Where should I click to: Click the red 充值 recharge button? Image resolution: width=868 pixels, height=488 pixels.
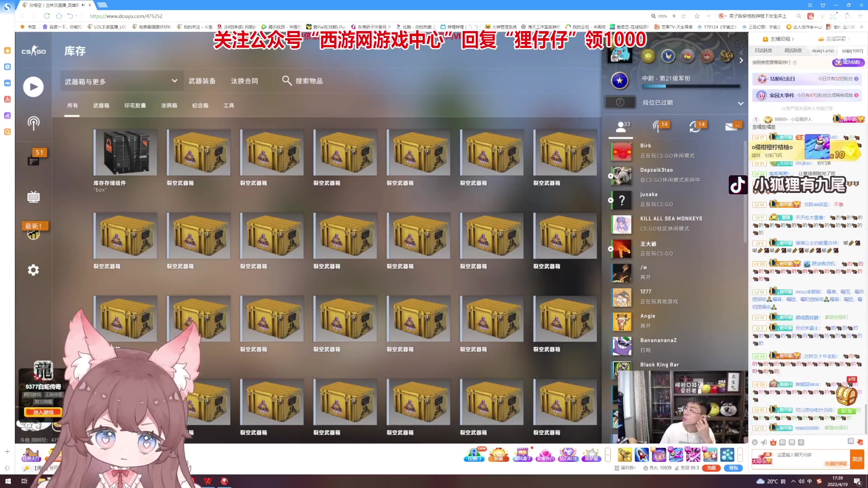[711, 468]
